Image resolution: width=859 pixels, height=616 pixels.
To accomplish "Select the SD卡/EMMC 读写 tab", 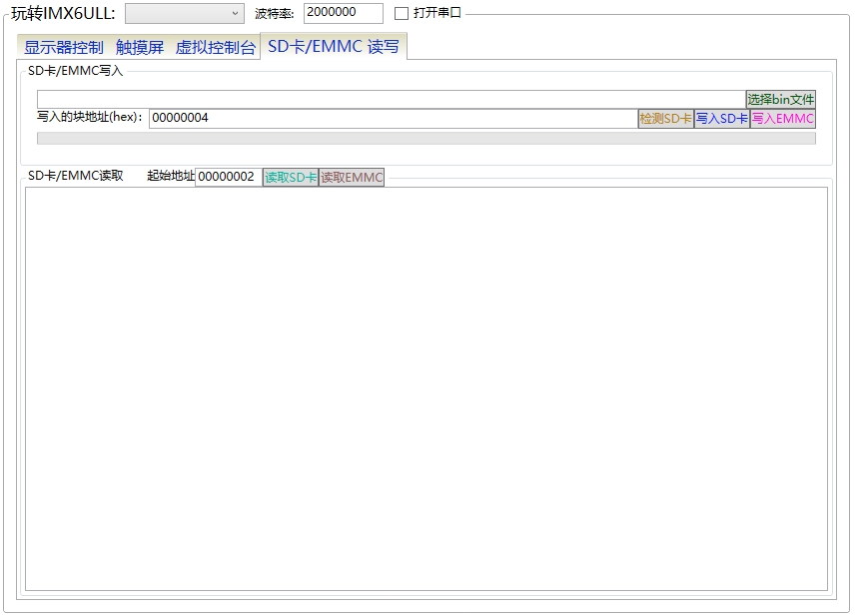I will pos(333,46).
